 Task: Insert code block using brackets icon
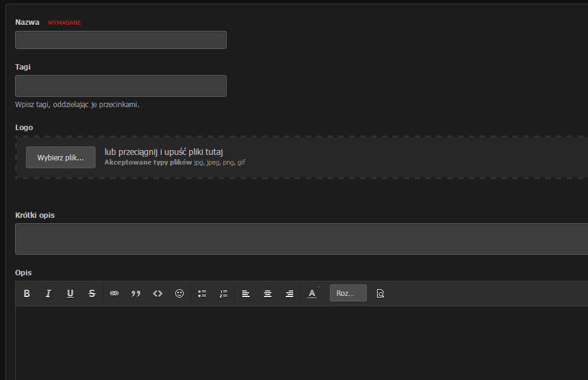pos(158,293)
